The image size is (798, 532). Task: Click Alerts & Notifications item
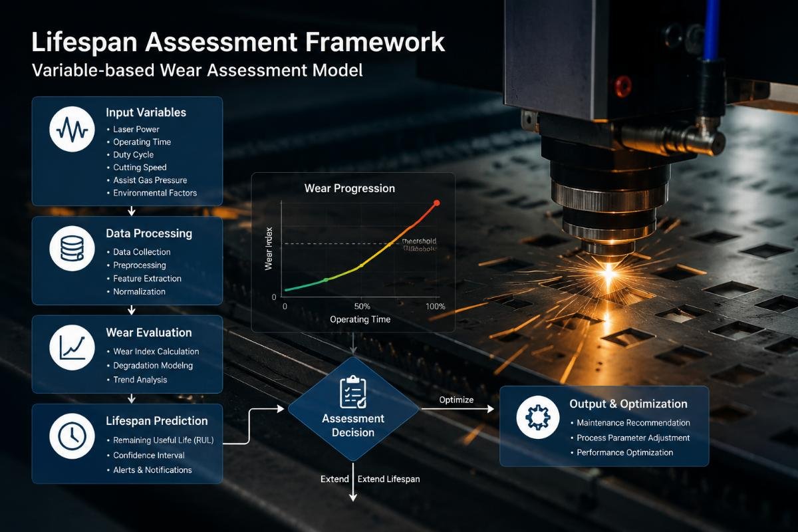152,470
